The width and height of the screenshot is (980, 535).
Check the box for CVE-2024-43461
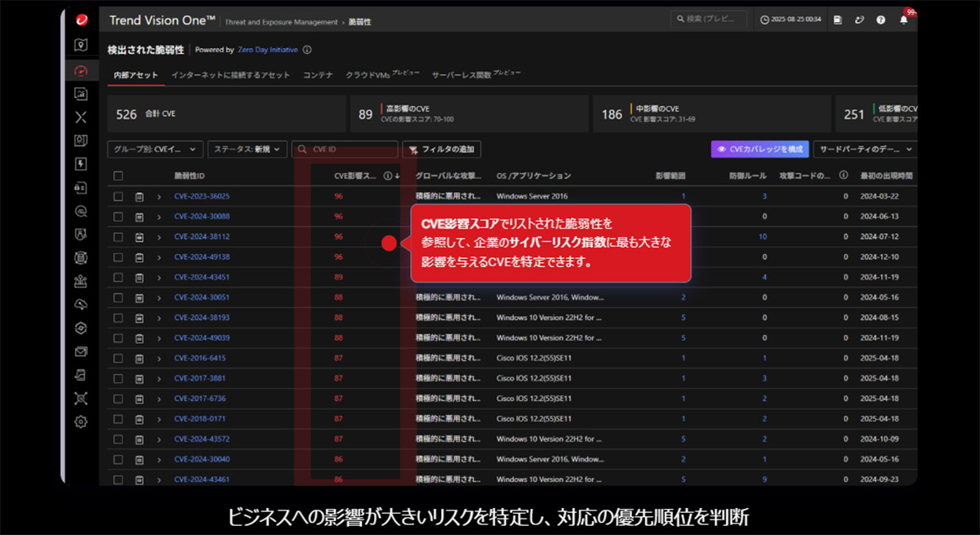click(x=118, y=479)
